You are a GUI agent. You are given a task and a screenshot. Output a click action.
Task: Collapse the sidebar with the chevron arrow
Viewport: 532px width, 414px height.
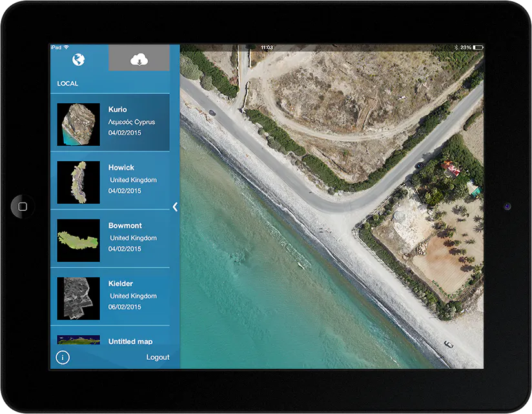click(x=175, y=206)
